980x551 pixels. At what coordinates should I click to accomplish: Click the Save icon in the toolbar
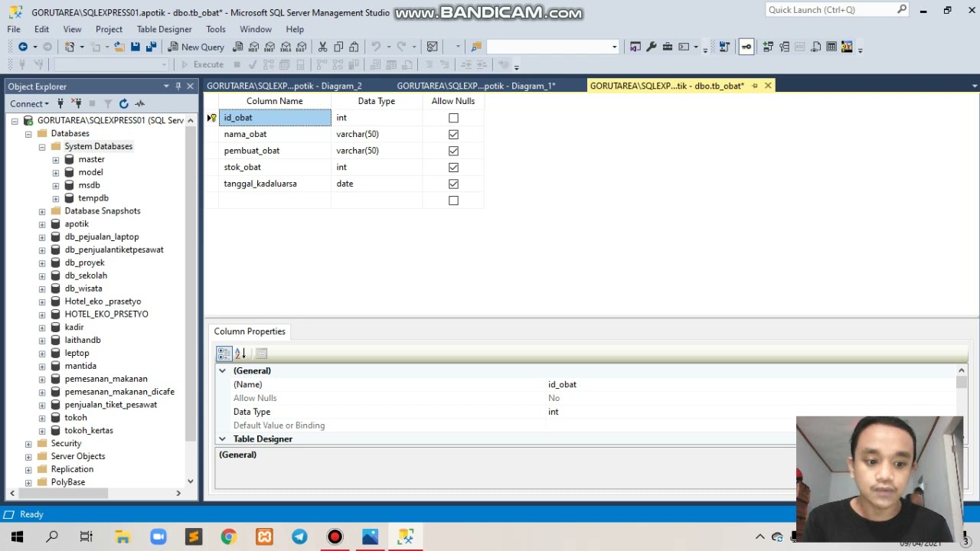[136, 47]
